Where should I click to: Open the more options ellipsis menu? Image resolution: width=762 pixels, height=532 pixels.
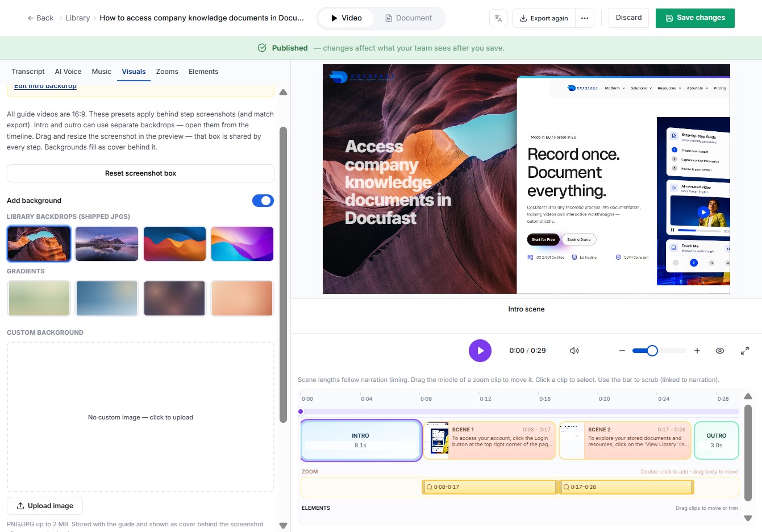click(585, 18)
